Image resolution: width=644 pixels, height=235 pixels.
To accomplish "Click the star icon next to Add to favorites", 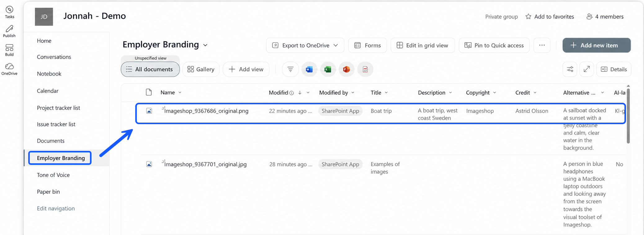I will [x=528, y=16].
